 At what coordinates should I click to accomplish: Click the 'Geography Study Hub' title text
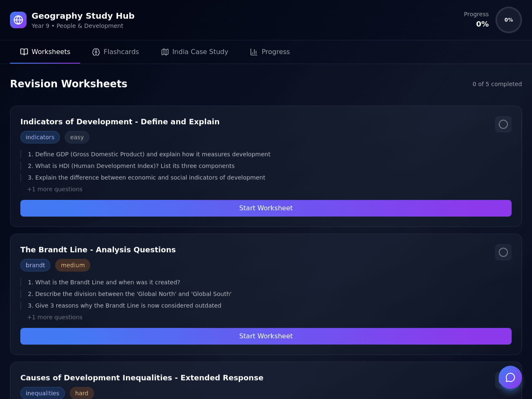coord(83,16)
